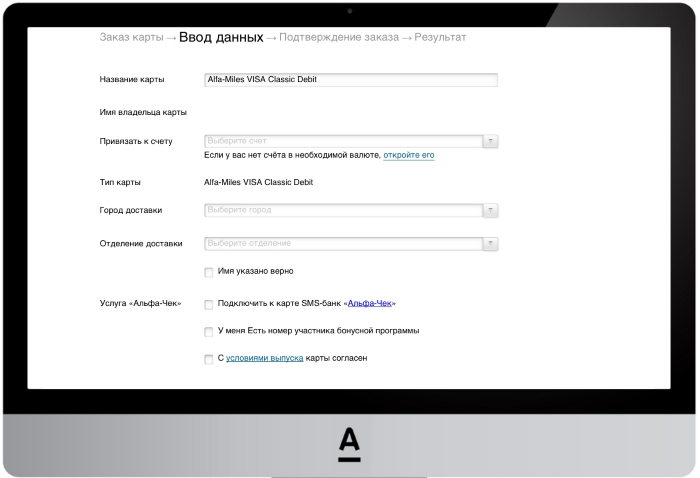Open the 'условиями выпуска' link

(x=264, y=358)
